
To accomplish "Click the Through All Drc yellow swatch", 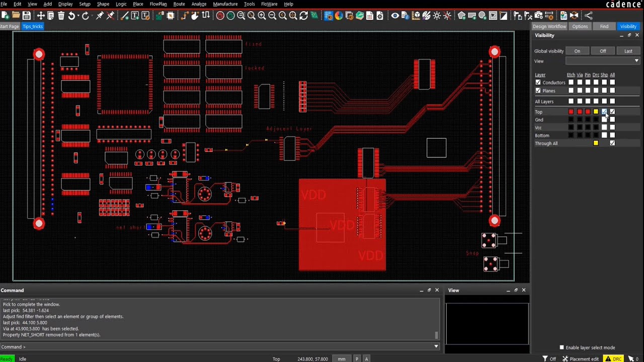I will 596,143.
